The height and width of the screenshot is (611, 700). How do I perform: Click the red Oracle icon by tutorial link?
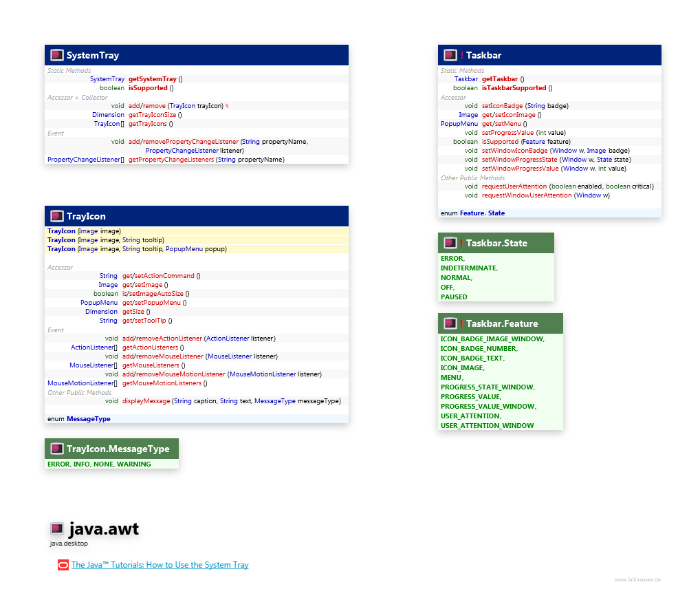coord(63,565)
